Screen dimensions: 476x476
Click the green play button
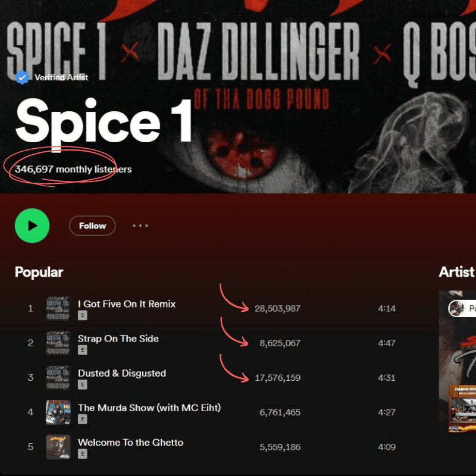click(32, 226)
